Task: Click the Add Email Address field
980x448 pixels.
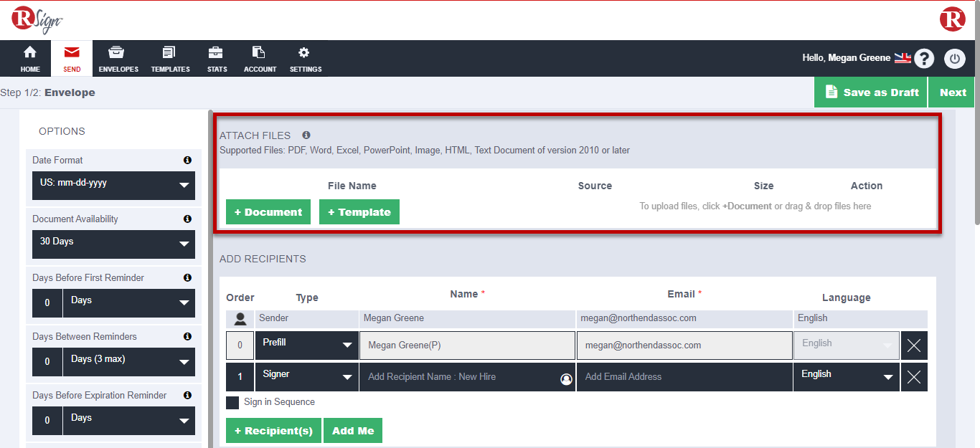Action: (684, 377)
